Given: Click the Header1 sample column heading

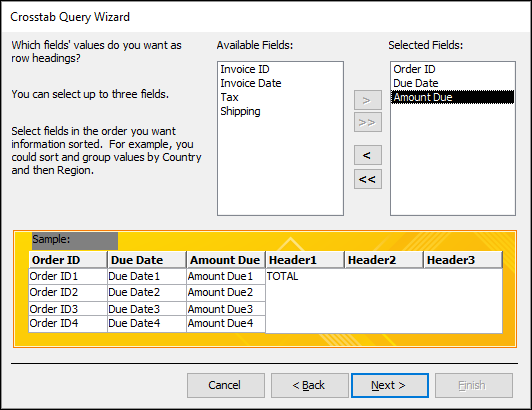Looking at the screenshot, I should [305, 260].
